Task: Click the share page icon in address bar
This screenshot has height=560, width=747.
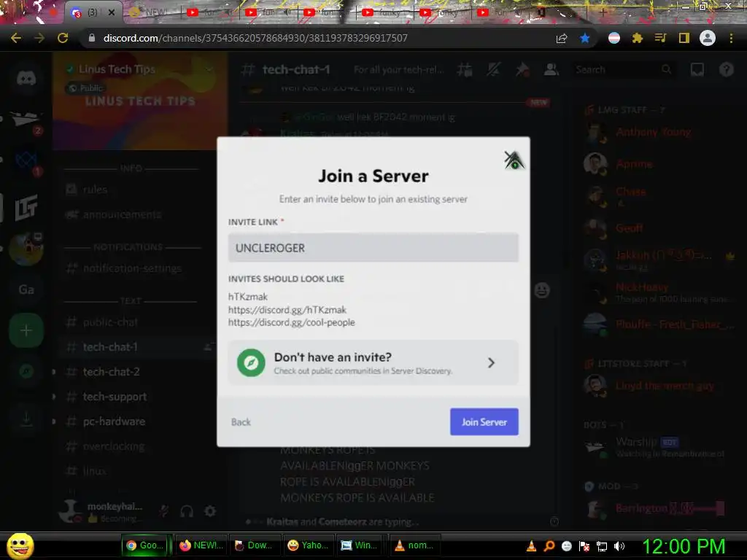Action: click(x=562, y=38)
